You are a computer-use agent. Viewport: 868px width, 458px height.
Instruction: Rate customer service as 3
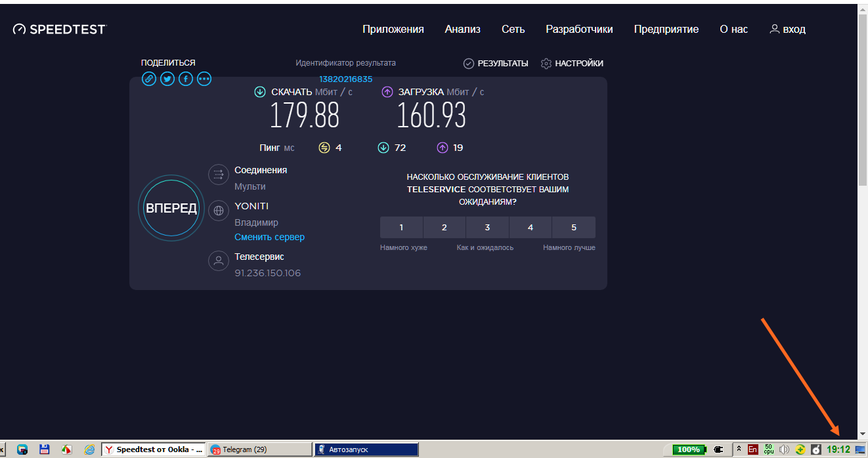coord(487,228)
